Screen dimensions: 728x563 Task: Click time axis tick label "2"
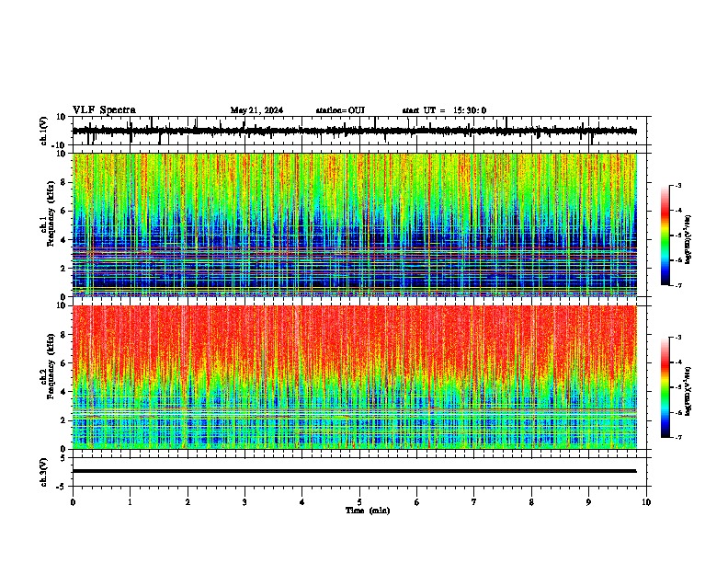click(x=188, y=502)
